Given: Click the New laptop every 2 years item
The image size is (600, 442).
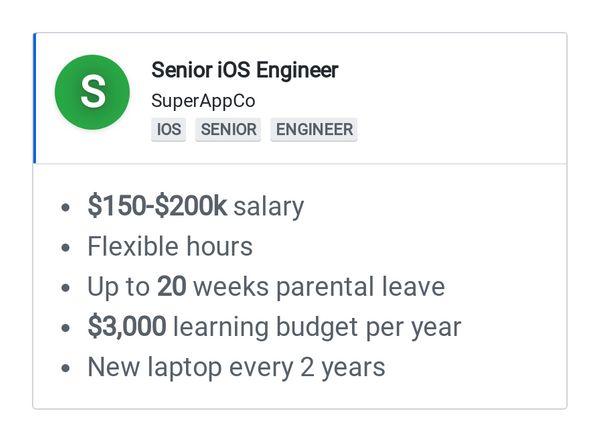Looking at the screenshot, I should (x=236, y=367).
